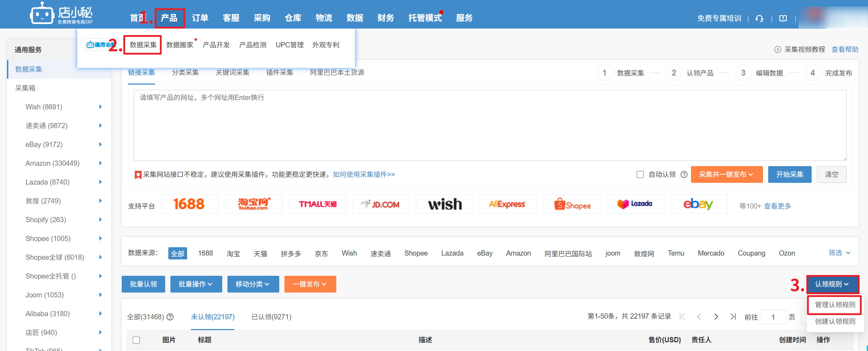Click the 开始采集 button
The image size is (868, 351).
(789, 174)
